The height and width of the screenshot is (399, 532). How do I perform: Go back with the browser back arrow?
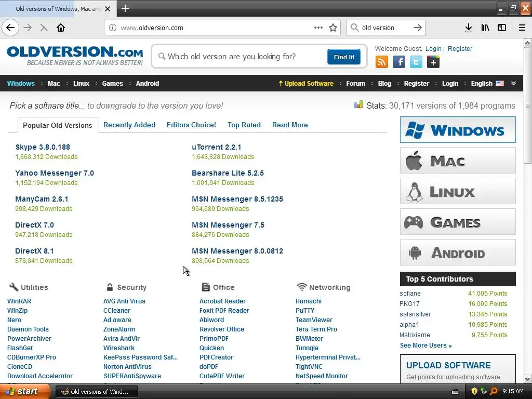tap(10, 28)
